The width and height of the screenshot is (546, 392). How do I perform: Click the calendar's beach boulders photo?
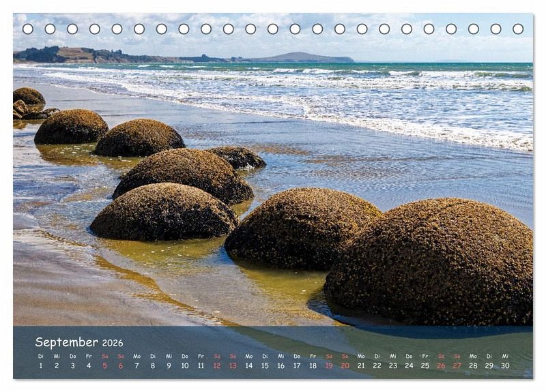click(x=273, y=170)
